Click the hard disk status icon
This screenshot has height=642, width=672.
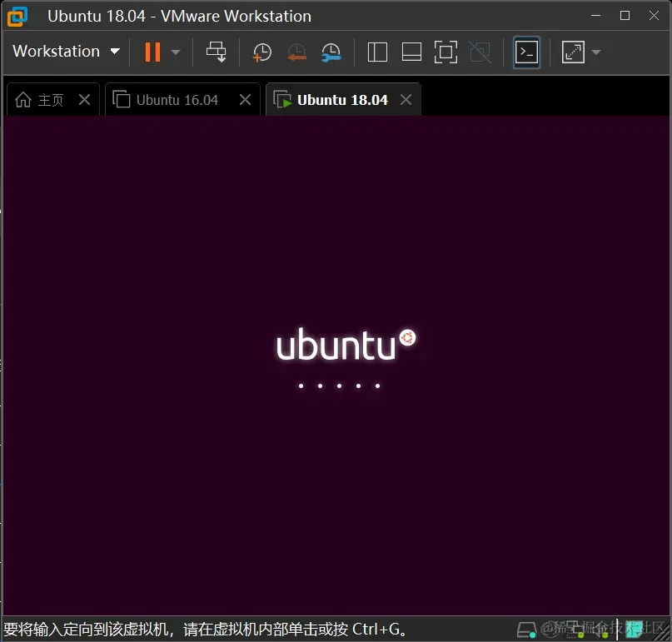click(x=526, y=630)
